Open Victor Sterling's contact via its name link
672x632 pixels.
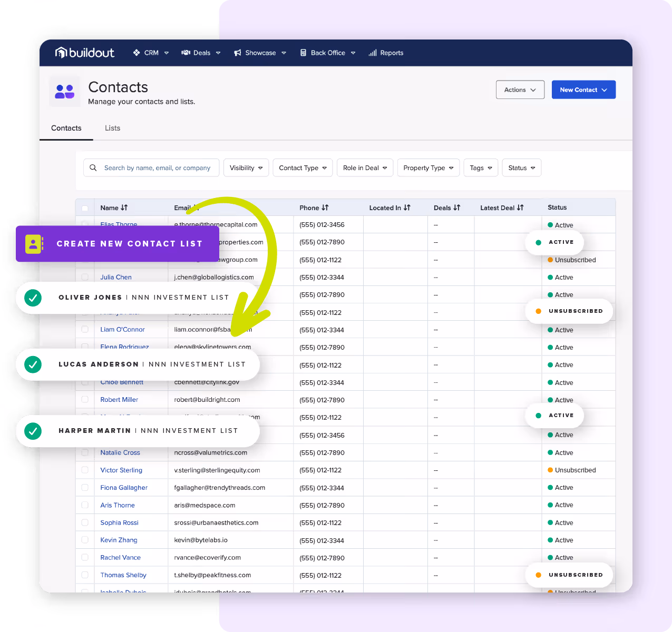pyautogui.click(x=121, y=470)
